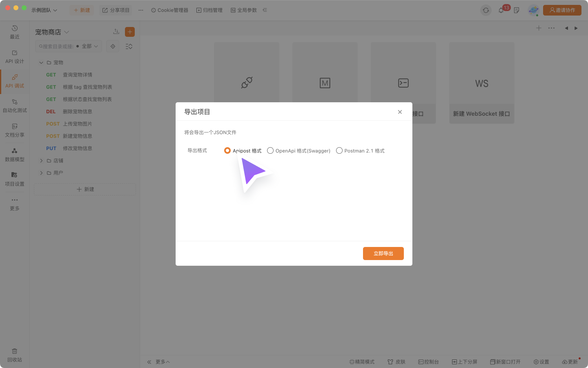
Task: Expand the 店铺 folder
Action: click(41, 161)
